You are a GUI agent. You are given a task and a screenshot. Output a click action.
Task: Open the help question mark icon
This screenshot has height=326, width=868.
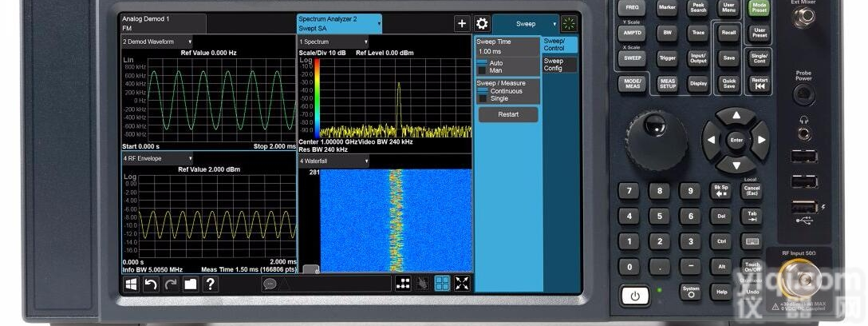point(210,284)
